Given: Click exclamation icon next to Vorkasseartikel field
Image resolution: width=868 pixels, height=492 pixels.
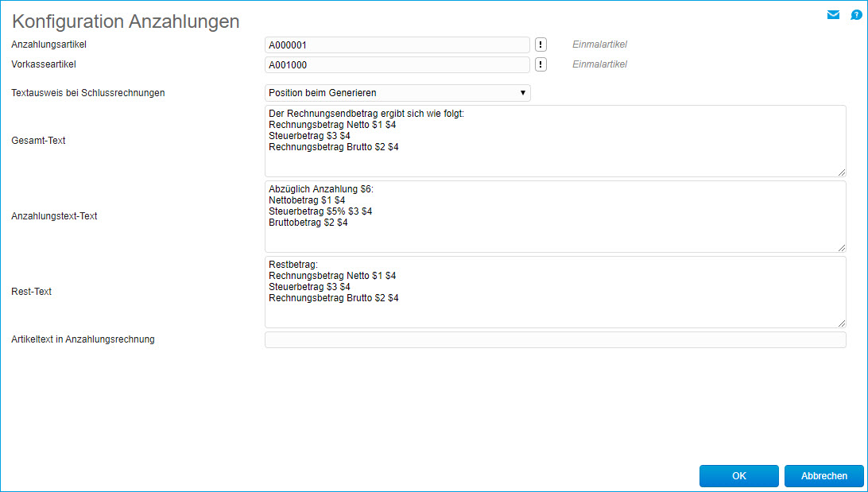Looking at the screenshot, I should click(541, 64).
